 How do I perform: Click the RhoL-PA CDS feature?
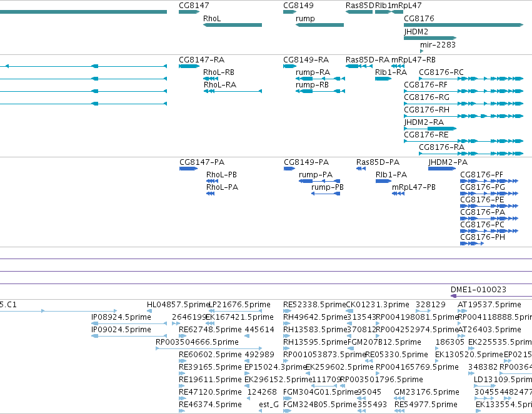click(210, 194)
